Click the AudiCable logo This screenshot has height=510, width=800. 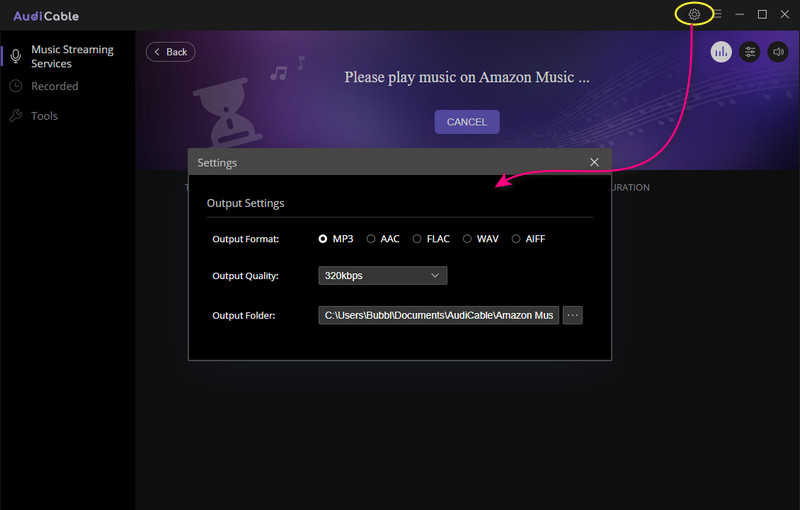tap(46, 16)
